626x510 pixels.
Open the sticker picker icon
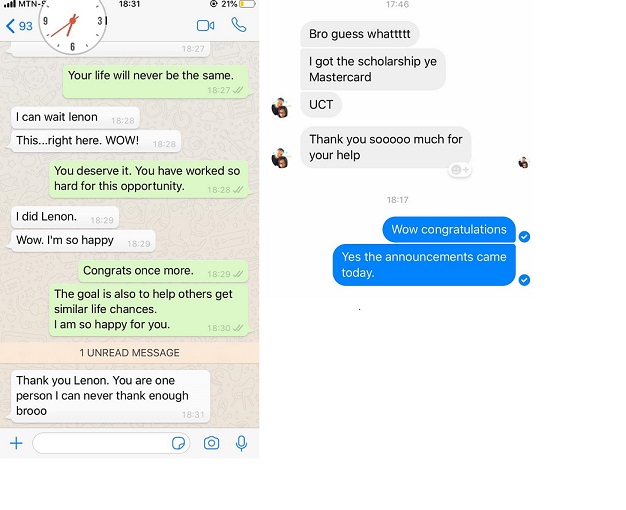(178, 443)
